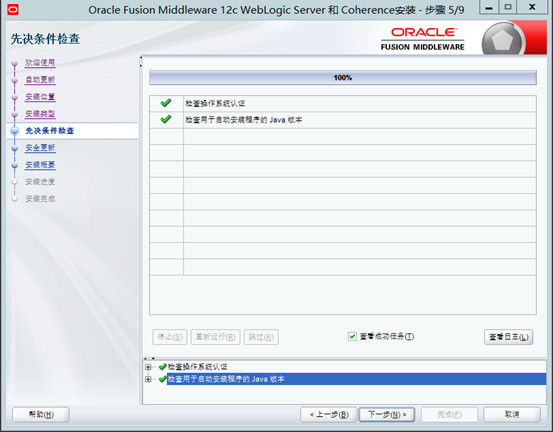553x432 pixels.
Task: Go back with < 上一步(B)
Action: pyautogui.click(x=329, y=415)
